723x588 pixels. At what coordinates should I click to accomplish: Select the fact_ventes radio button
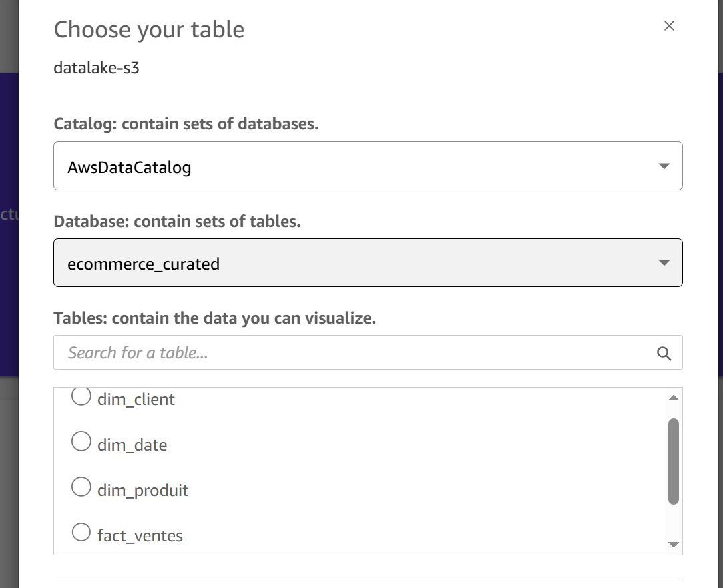[81, 532]
